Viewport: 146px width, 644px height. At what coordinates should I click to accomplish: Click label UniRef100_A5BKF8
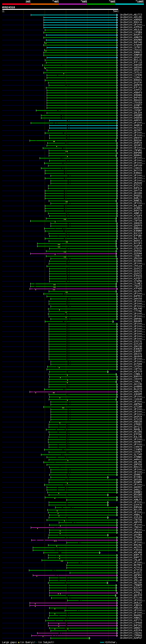coord(131,93)
